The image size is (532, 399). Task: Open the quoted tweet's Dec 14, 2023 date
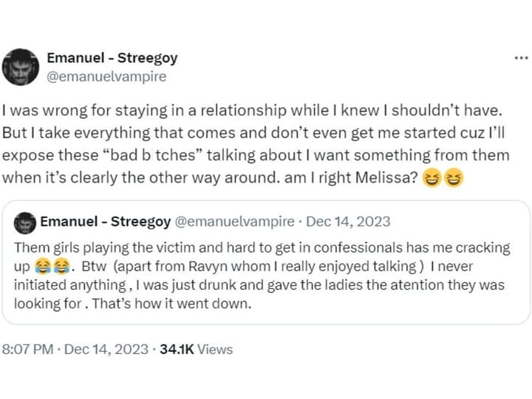pyautogui.click(x=348, y=222)
